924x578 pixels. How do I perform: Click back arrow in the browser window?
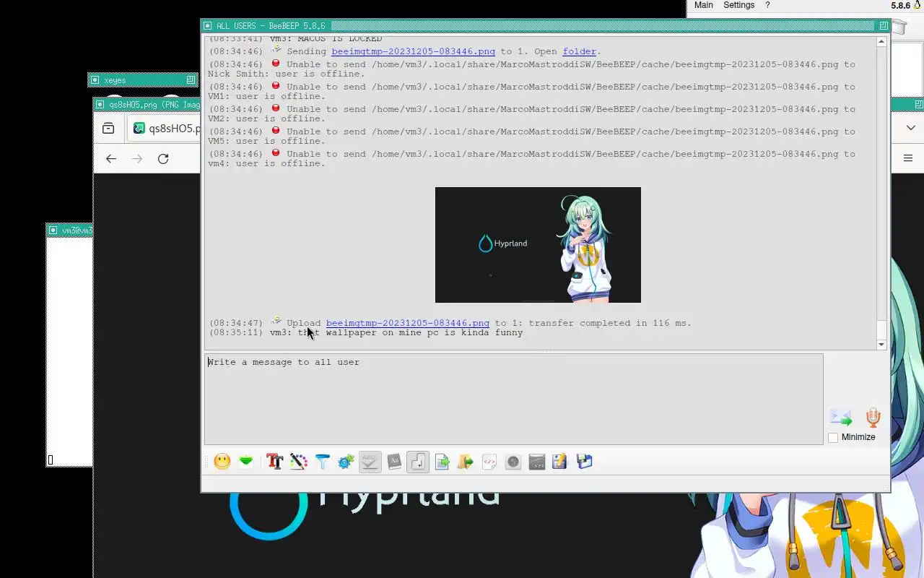click(111, 158)
